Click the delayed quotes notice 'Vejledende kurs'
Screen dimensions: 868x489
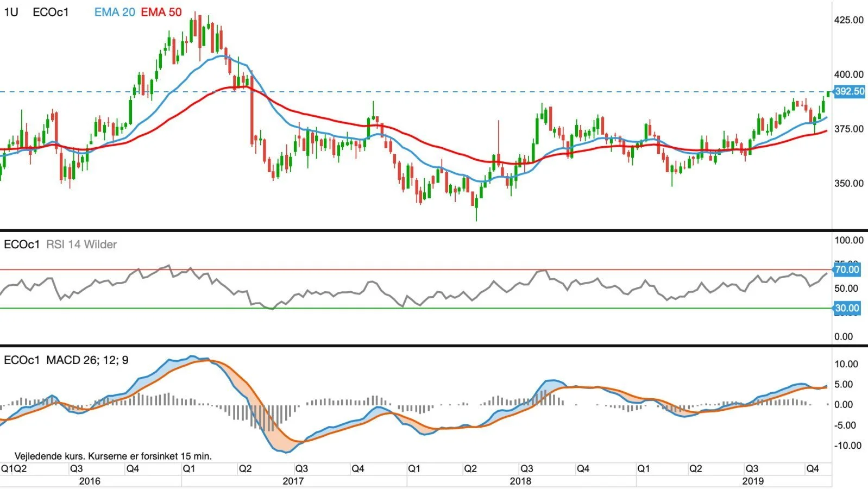coord(113,456)
